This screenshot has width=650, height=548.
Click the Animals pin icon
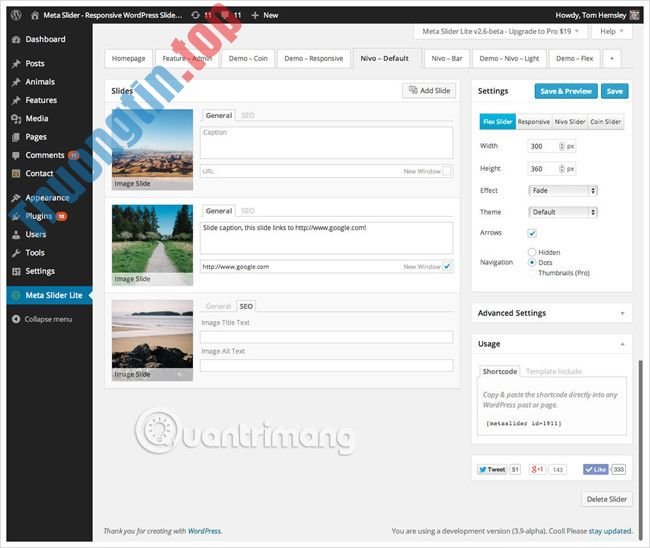coord(16,82)
